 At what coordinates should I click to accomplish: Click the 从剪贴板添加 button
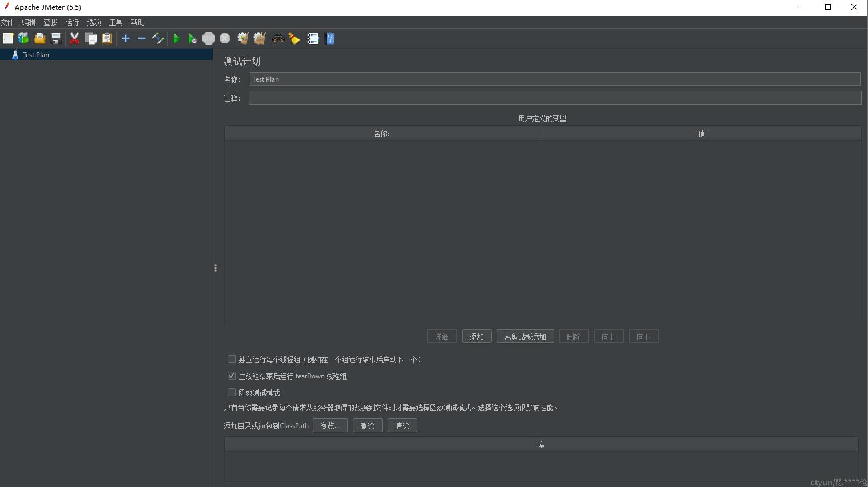coord(525,336)
